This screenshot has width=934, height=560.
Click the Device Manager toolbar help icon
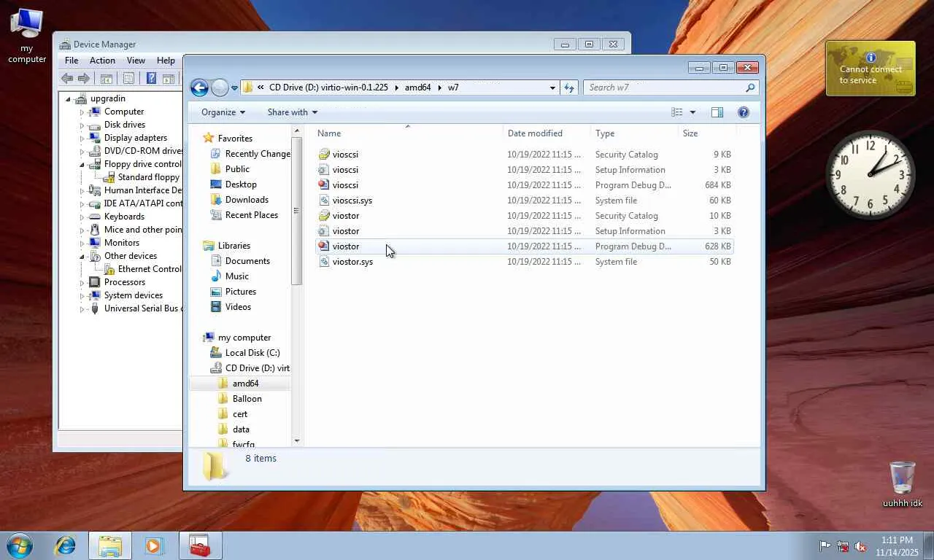tap(151, 79)
